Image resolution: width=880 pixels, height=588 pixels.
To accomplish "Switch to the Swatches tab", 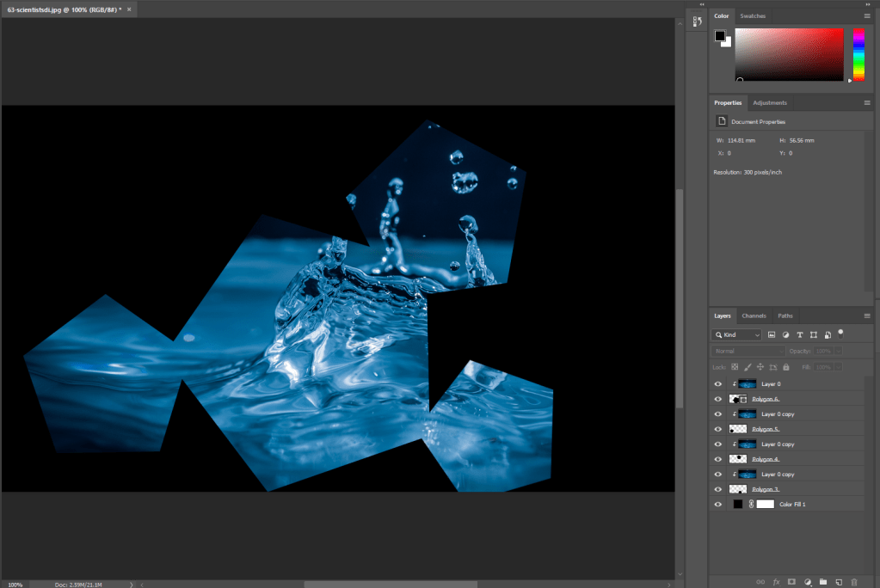I will point(753,16).
